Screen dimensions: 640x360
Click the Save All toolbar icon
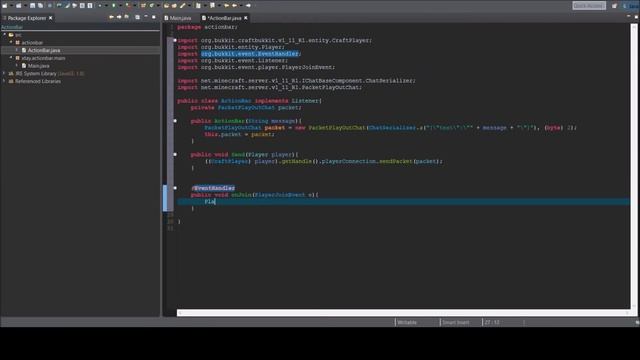point(40,6)
